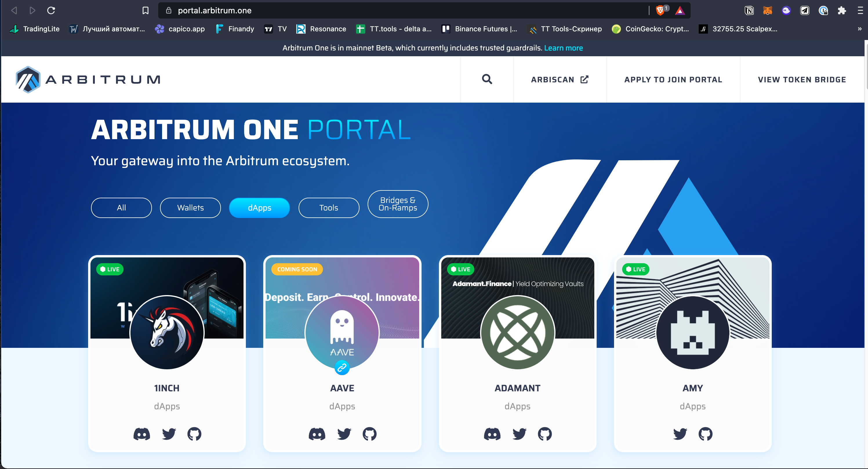Image resolution: width=868 pixels, height=469 pixels.
Task: Open 1INCH Twitter icon
Action: [x=169, y=434]
